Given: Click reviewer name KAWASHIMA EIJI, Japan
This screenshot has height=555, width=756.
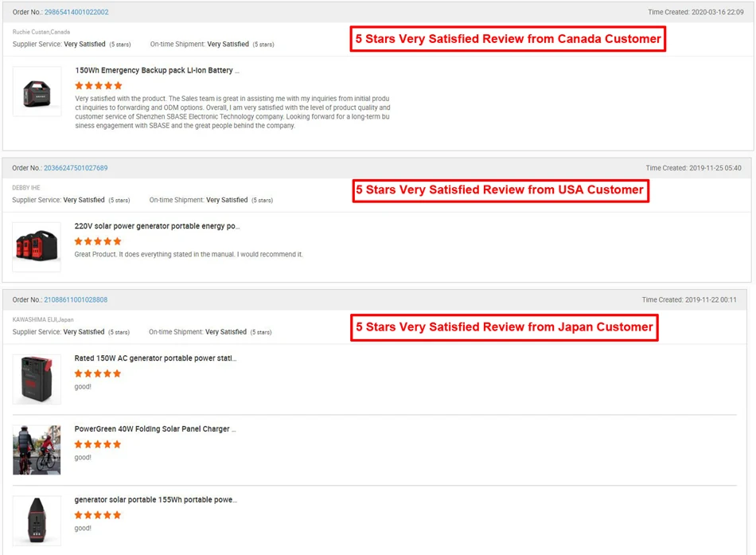Looking at the screenshot, I should point(43,319).
